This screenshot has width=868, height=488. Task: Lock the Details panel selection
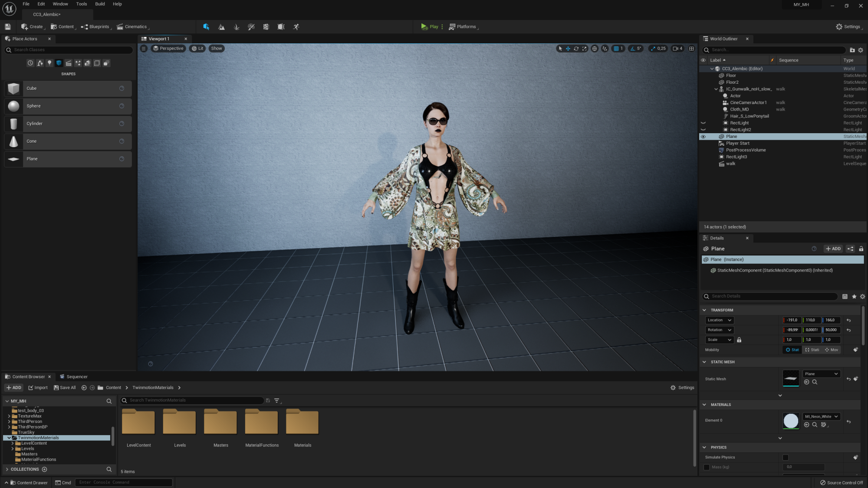point(861,249)
